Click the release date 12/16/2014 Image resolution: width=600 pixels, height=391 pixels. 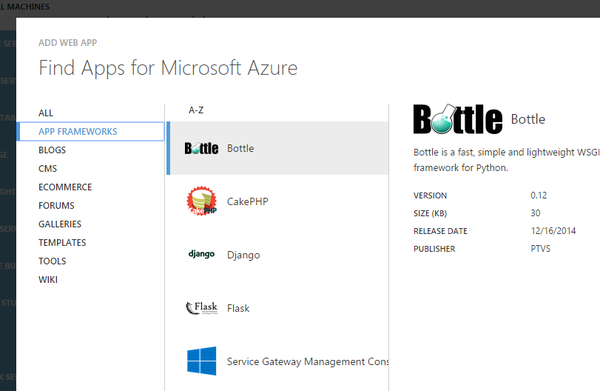pyautogui.click(x=553, y=231)
